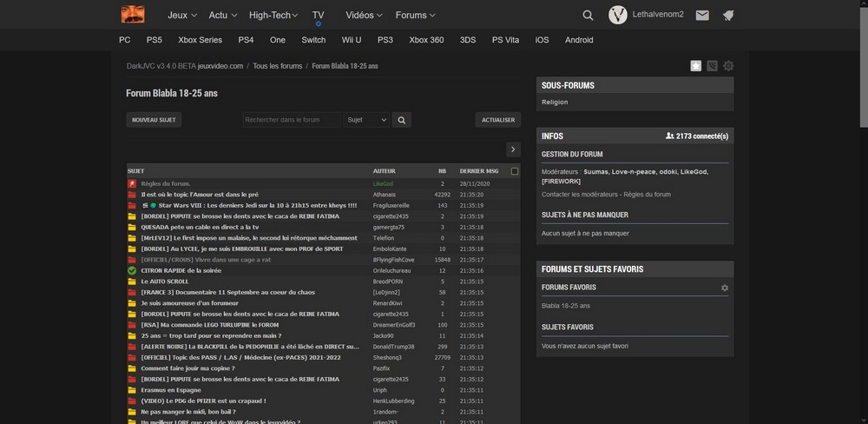Click the Lethalvenom2 profile avatar
The height and width of the screenshot is (424, 868).
618,15
